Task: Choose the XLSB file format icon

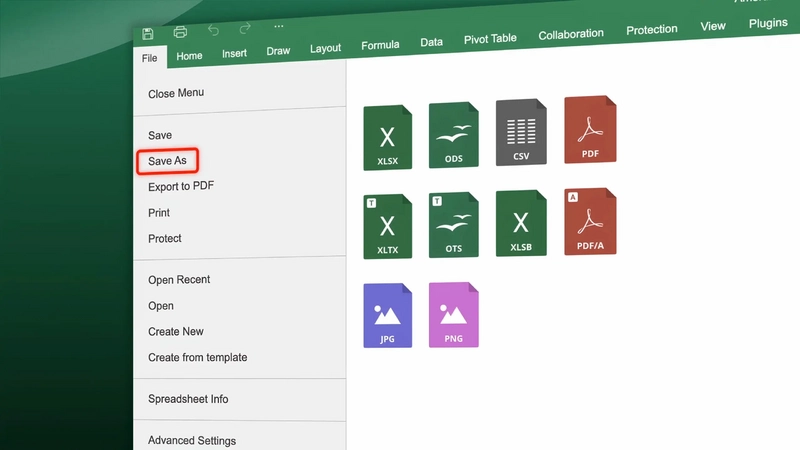Action: coord(521,223)
